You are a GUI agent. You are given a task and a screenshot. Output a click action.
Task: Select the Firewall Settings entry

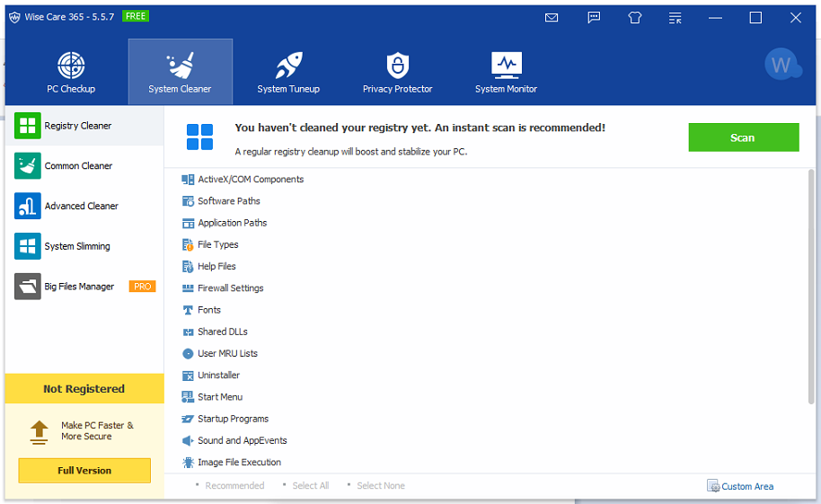(x=230, y=288)
